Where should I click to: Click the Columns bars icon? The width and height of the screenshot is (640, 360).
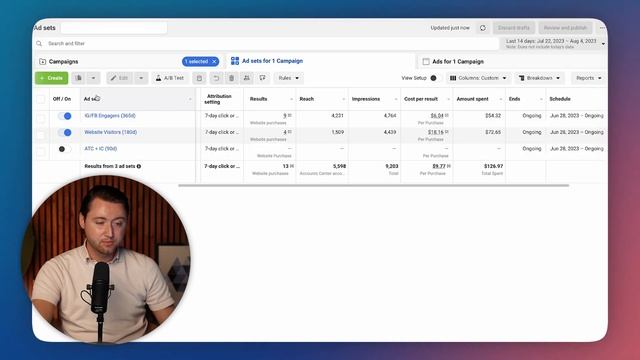(x=453, y=78)
